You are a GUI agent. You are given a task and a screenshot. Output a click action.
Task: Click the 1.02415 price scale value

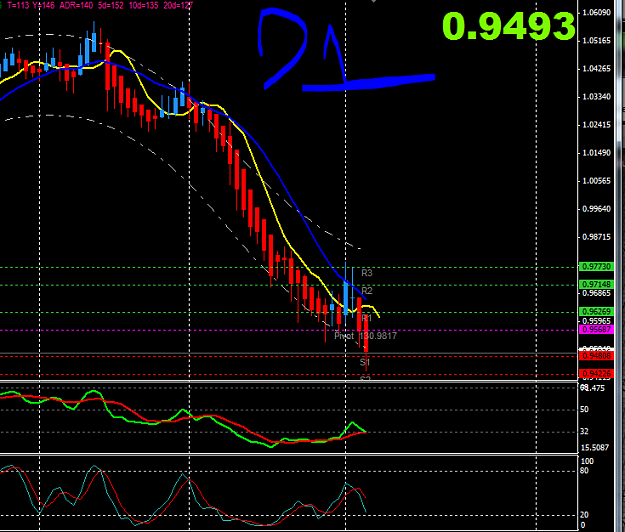tap(597, 125)
